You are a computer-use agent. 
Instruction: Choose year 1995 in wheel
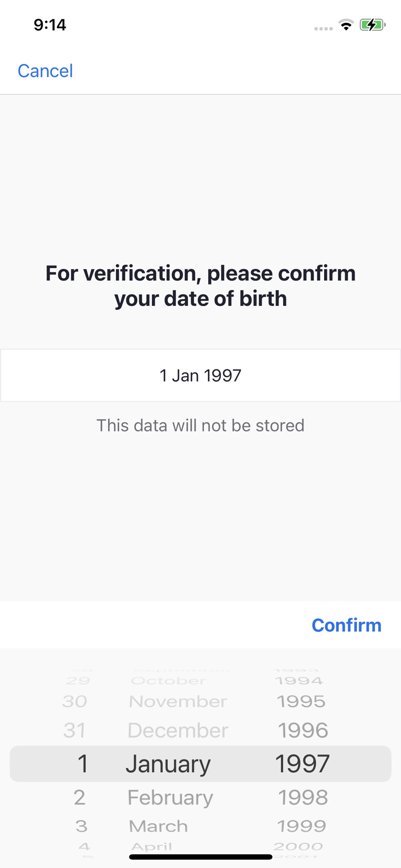(301, 702)
